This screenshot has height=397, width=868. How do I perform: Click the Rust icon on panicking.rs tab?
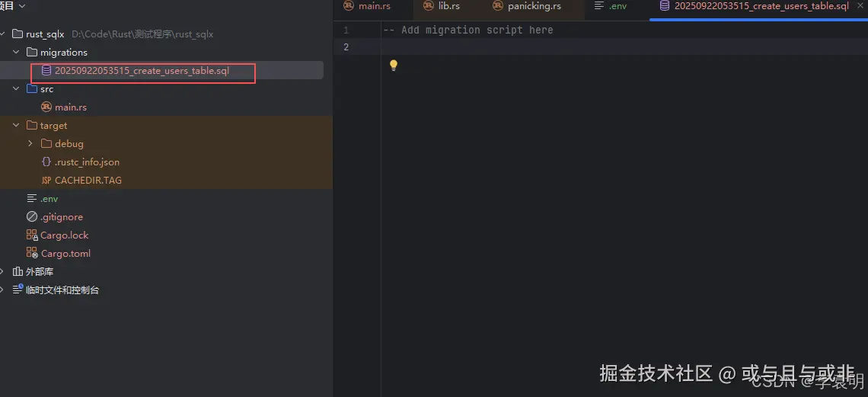pyautogui.click(x=498, y=5)
